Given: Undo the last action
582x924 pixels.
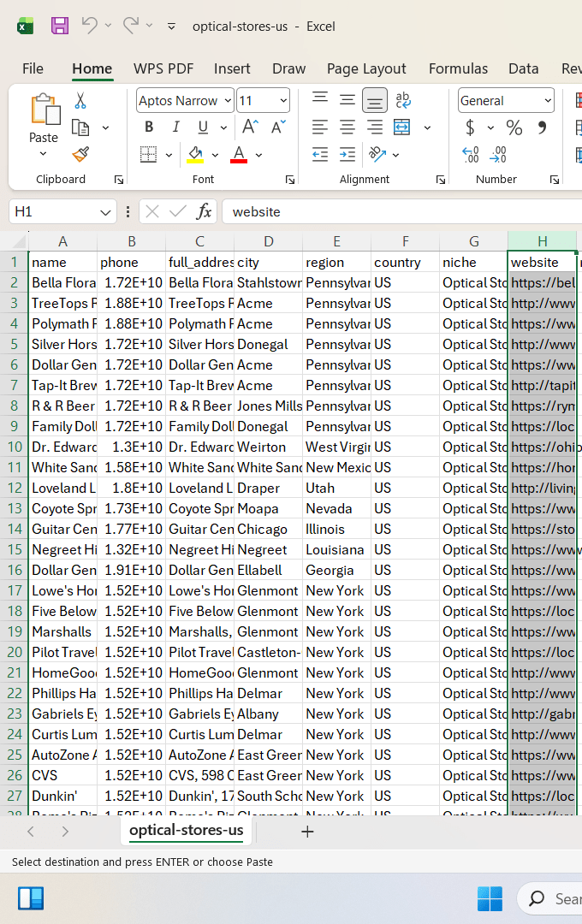Looking at the screenshot, I should point(89,26).
